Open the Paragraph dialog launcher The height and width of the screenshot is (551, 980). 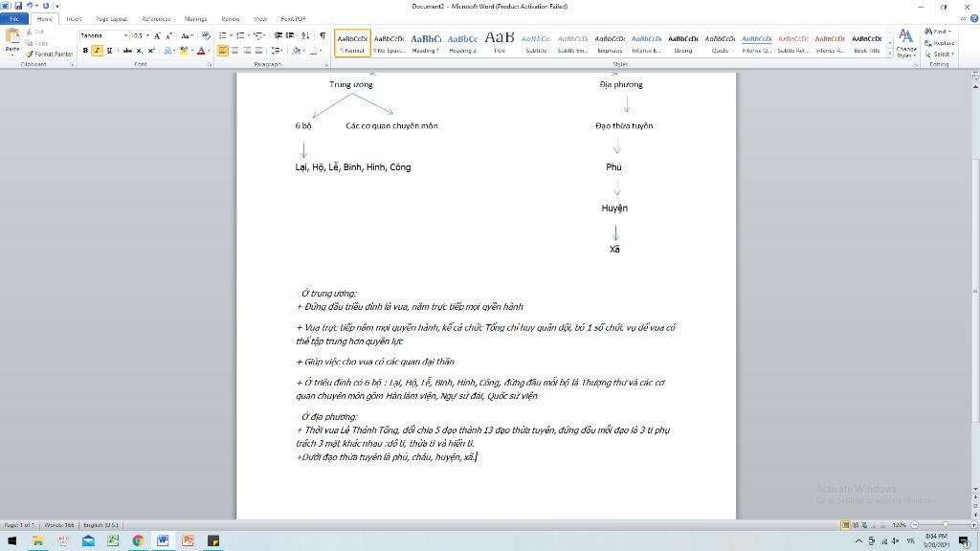[326, 64]
